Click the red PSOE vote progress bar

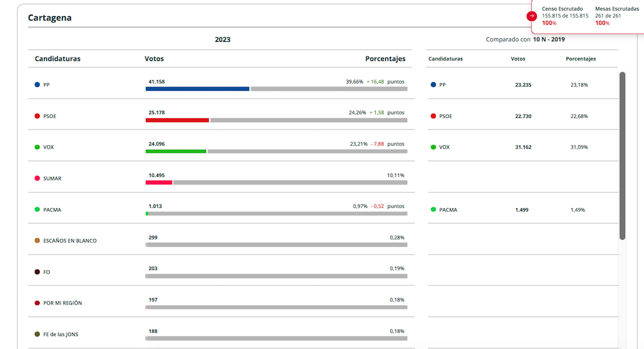point(177,120)
